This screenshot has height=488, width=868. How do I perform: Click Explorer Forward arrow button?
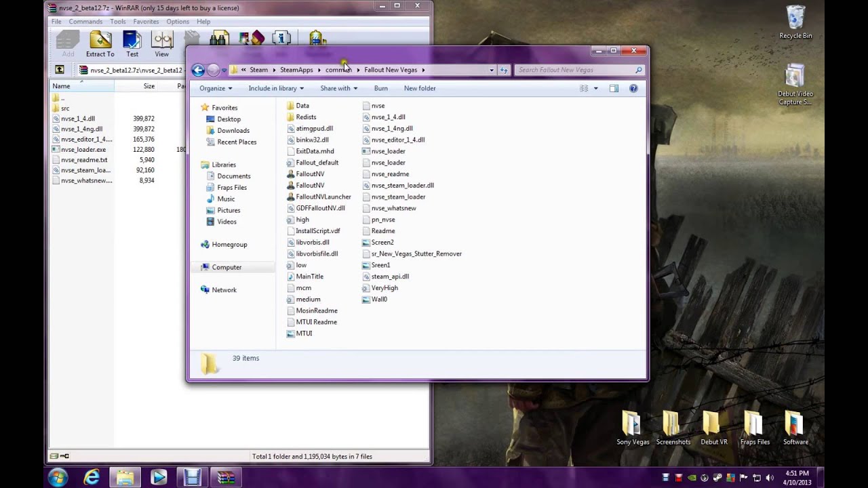(x=213, y=70)
